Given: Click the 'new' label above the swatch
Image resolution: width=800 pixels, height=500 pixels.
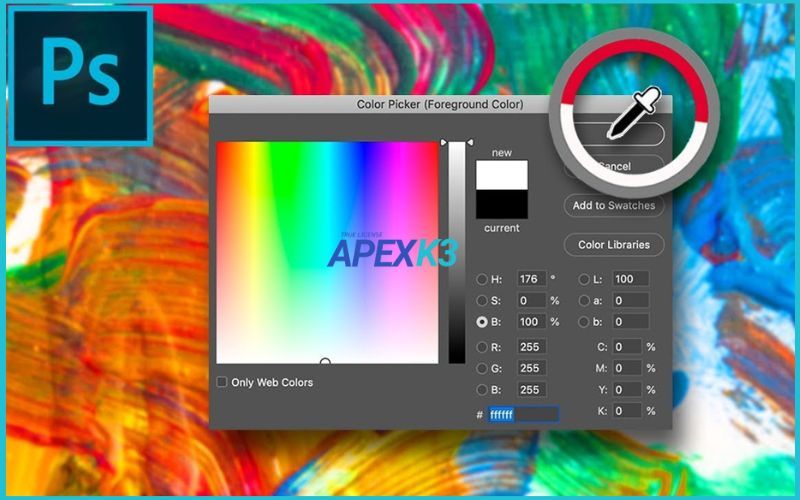Looking at the screenshot, I should pyautogui.click(x=502, y=153).
